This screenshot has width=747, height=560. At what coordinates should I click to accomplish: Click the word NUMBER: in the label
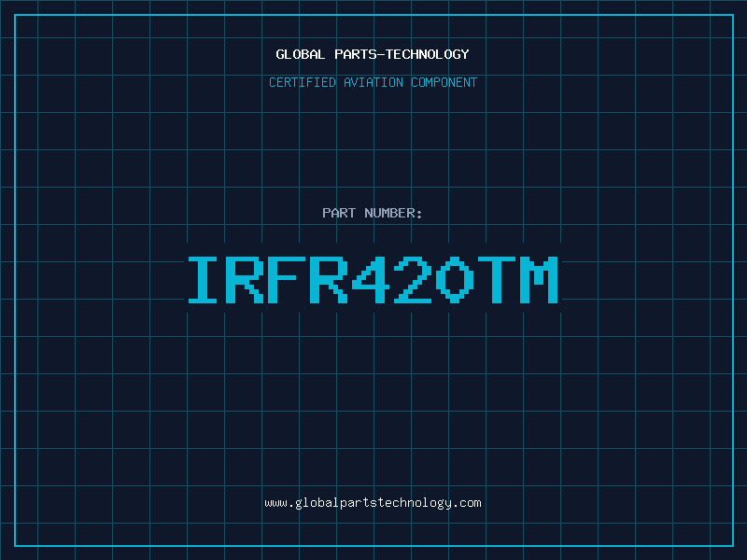(393, 213)
